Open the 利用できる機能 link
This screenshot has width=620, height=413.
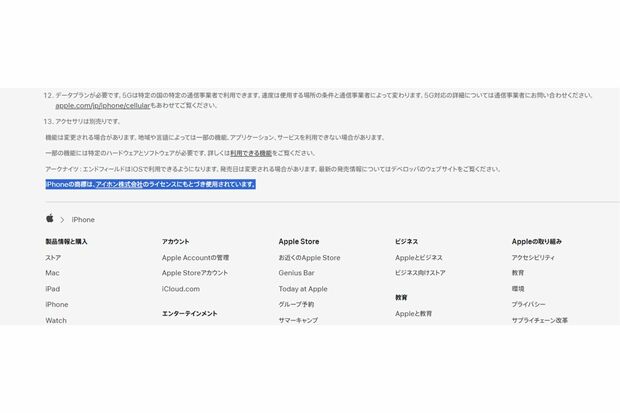[251, 153]
